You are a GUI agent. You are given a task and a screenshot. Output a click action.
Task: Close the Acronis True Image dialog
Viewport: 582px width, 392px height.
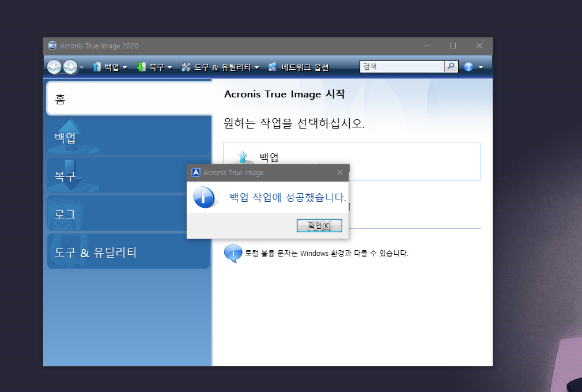click(x=339, y=172)
